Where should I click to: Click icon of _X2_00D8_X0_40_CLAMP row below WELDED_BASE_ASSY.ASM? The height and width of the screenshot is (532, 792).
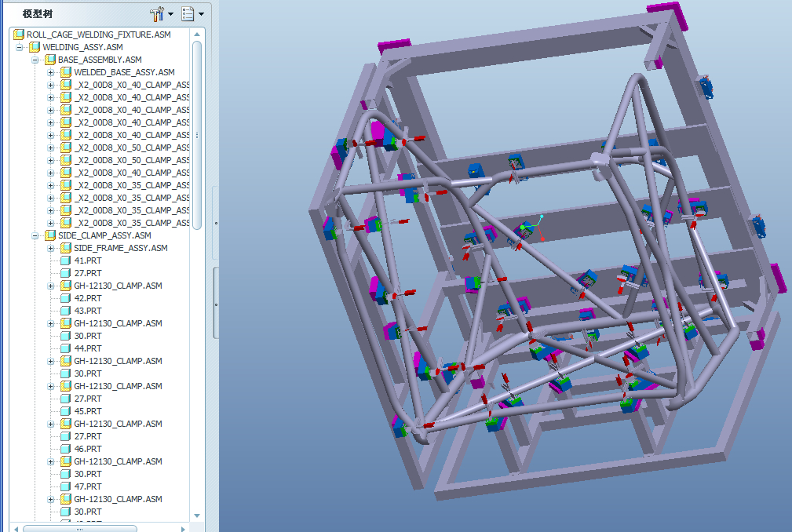(x=66, y=85)
